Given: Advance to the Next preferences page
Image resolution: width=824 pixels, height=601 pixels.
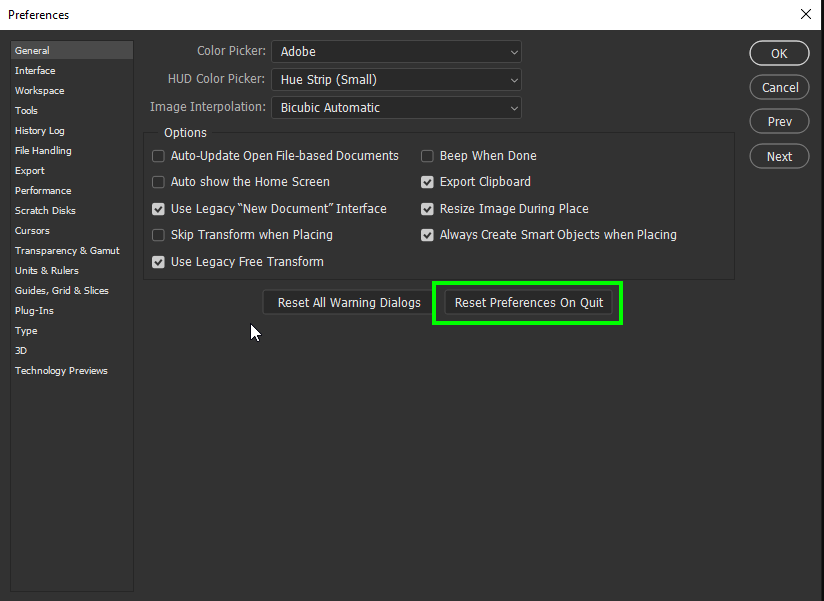Looking at the screenshot, I should pyautogui.click(x=779, y=156).
